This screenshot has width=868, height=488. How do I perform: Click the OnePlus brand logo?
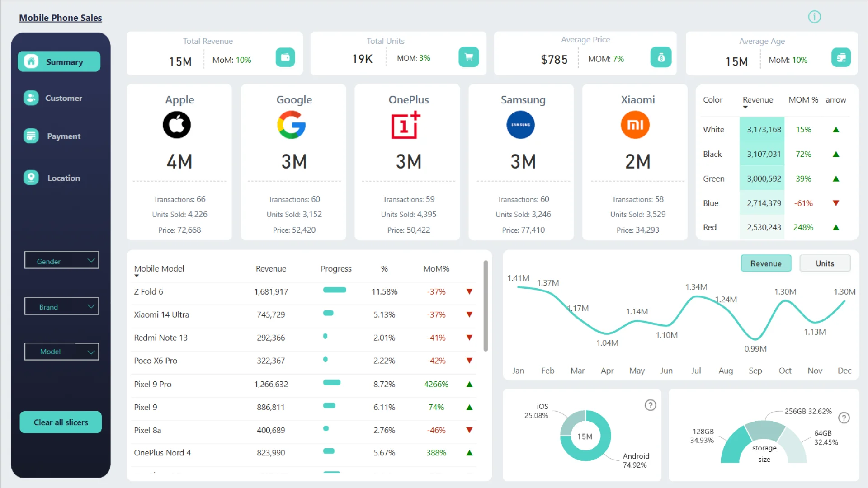click(406, 125)
